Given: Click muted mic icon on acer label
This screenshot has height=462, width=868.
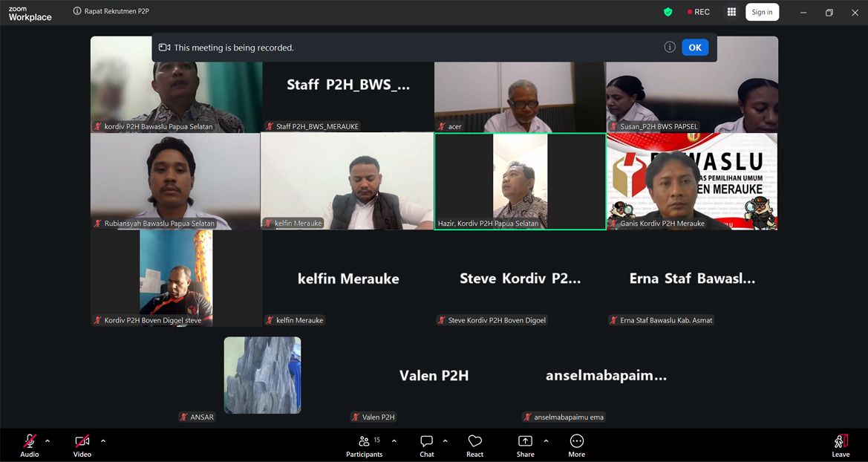Looking at the screenshot, I should click(442, 126).
